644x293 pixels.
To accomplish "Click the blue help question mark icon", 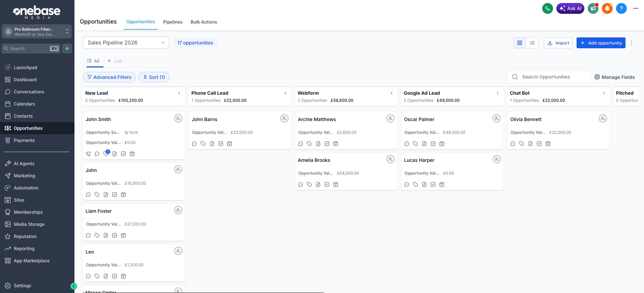I will [621, 8].
